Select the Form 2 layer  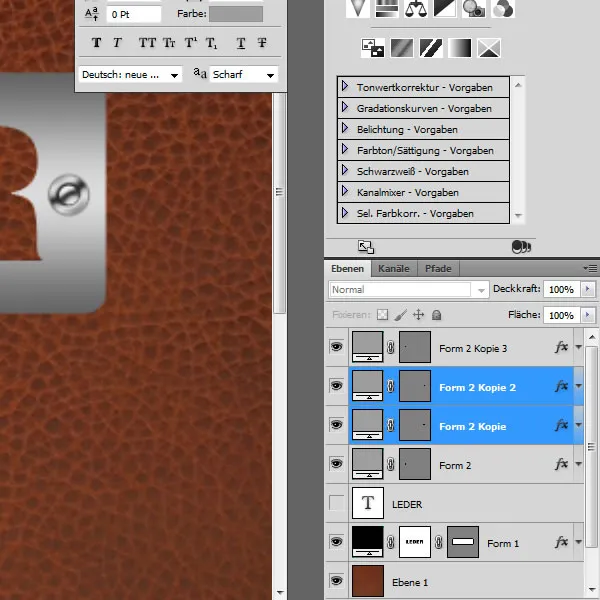455,465
